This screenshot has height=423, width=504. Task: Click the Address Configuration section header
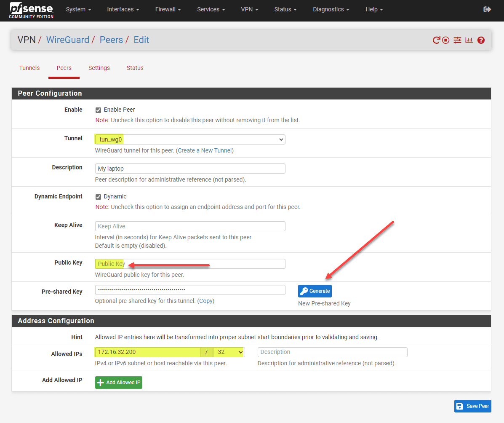coord(251,321)
